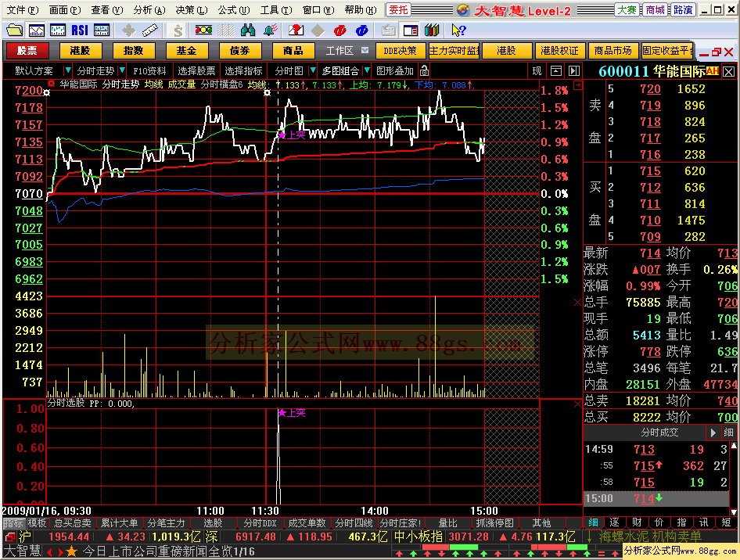Select the 分时DDX indicator tab

(260, 522)
